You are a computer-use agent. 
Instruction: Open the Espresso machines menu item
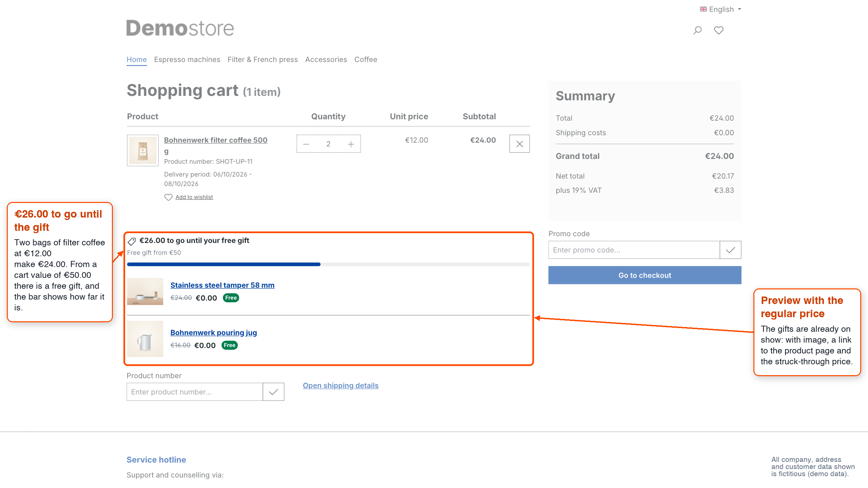click(187, 60)
